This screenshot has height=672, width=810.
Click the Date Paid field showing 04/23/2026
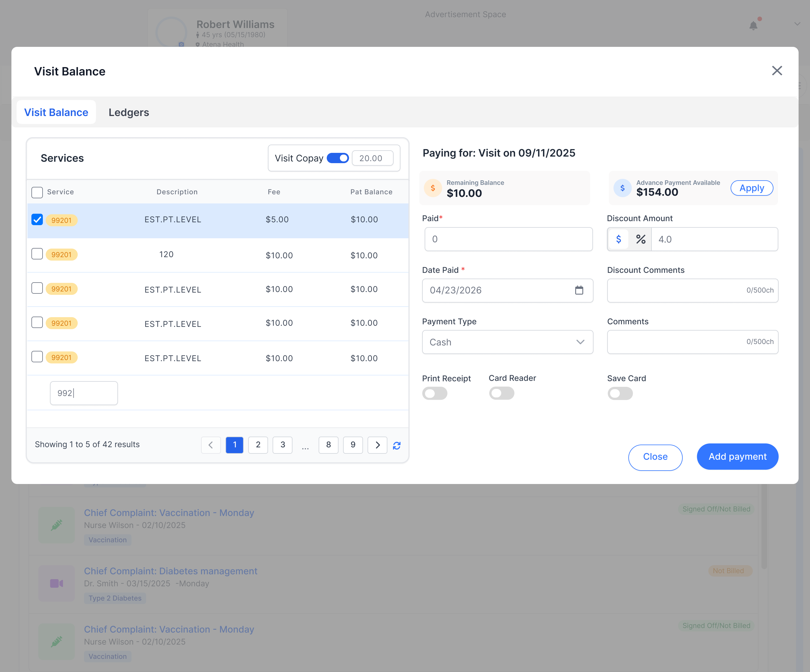coord(508,291)
